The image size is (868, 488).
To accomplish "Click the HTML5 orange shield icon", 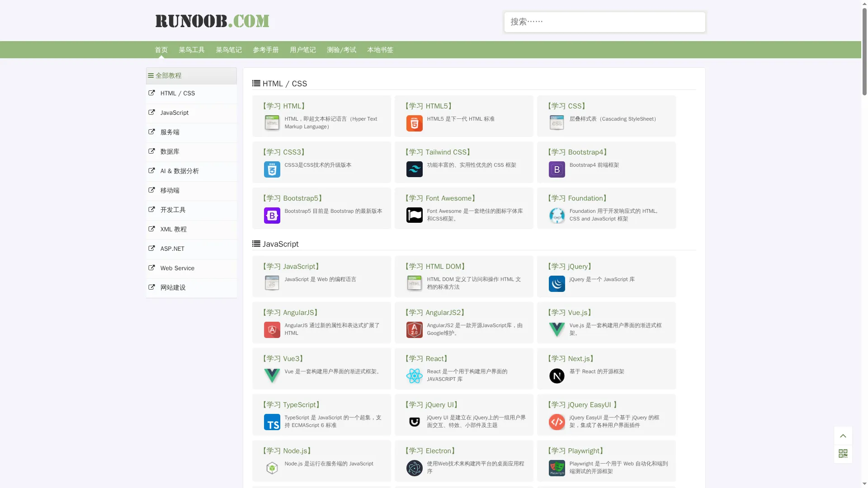I will 414,123.
